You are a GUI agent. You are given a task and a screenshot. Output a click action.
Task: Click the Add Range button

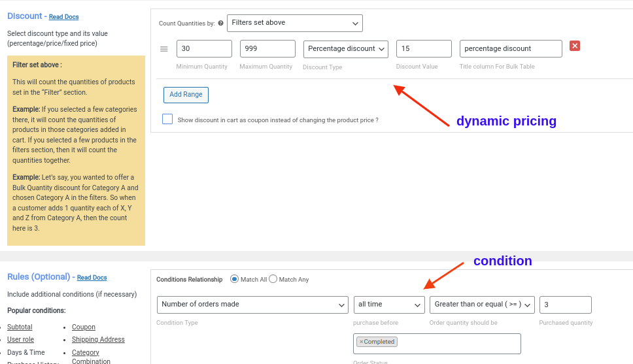coord(186,95)
